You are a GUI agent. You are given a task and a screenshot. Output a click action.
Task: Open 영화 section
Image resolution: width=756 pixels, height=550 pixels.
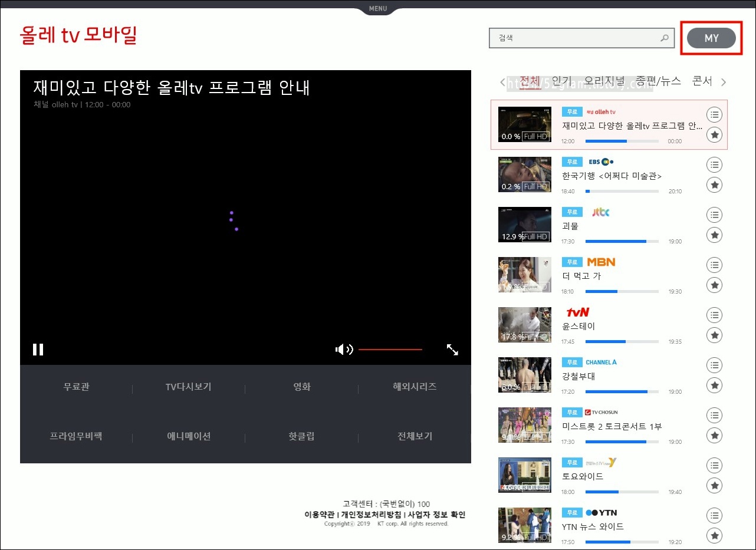tap(302, 387)
